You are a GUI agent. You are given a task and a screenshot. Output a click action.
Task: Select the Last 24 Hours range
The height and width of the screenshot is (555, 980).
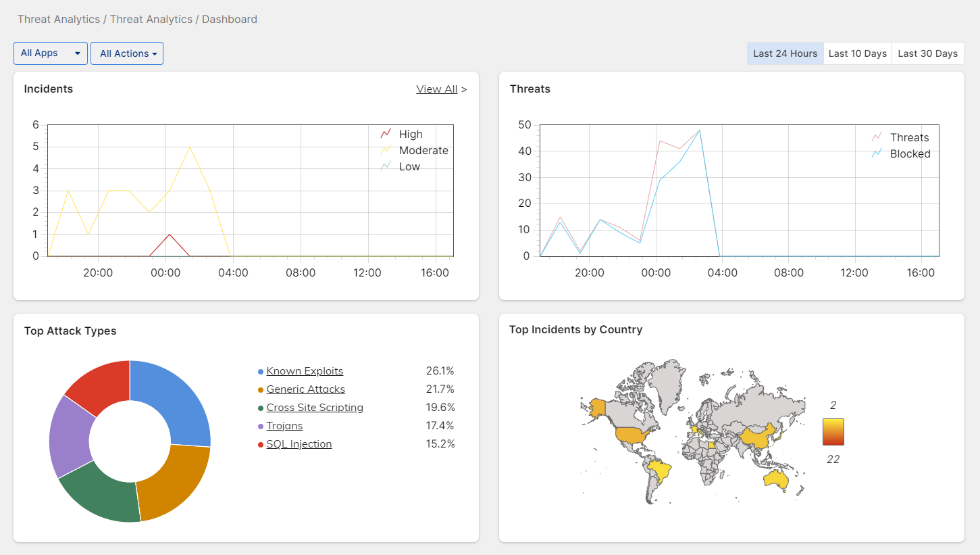785,53
